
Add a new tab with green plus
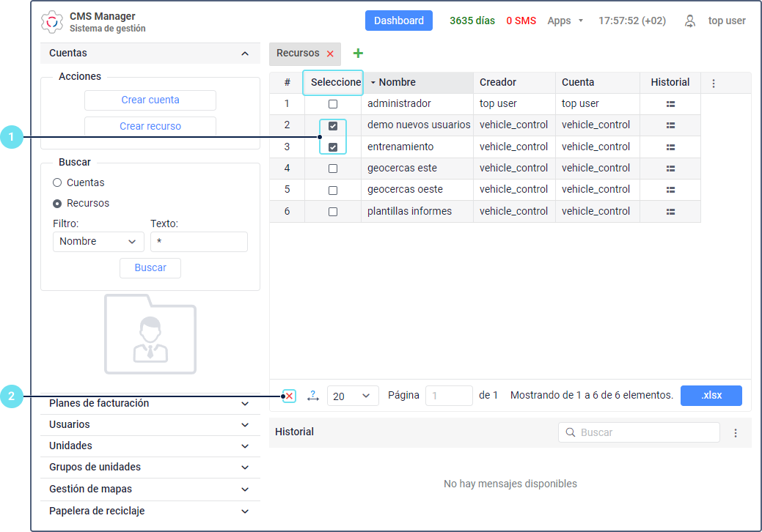pyautogui.click(x=358, y=53)
